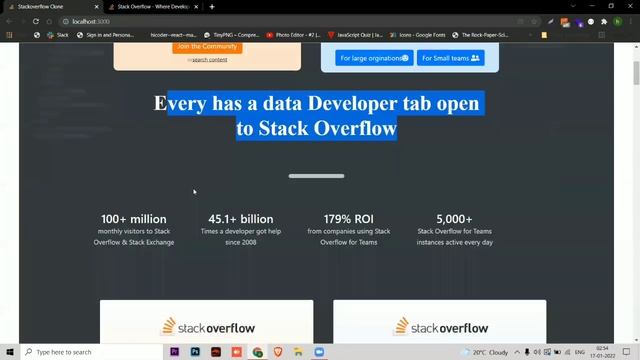
Task: Open the Slack bookmark
Action: coord(58,35)
